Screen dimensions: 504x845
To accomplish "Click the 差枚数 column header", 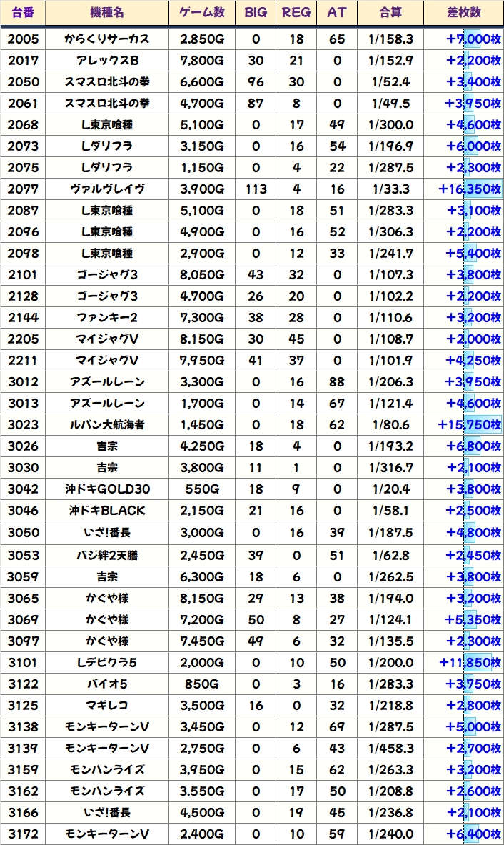I will coord(463,12).
